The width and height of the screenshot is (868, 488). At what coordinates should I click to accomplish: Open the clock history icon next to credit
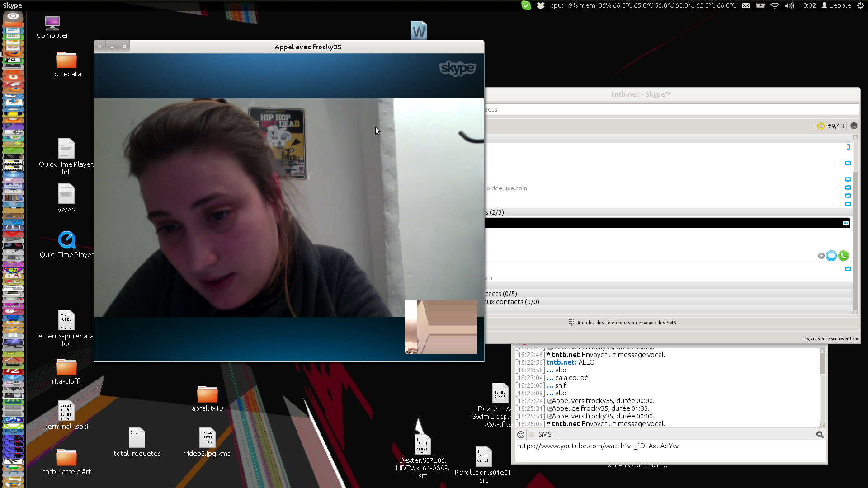(x=854, y=126)
